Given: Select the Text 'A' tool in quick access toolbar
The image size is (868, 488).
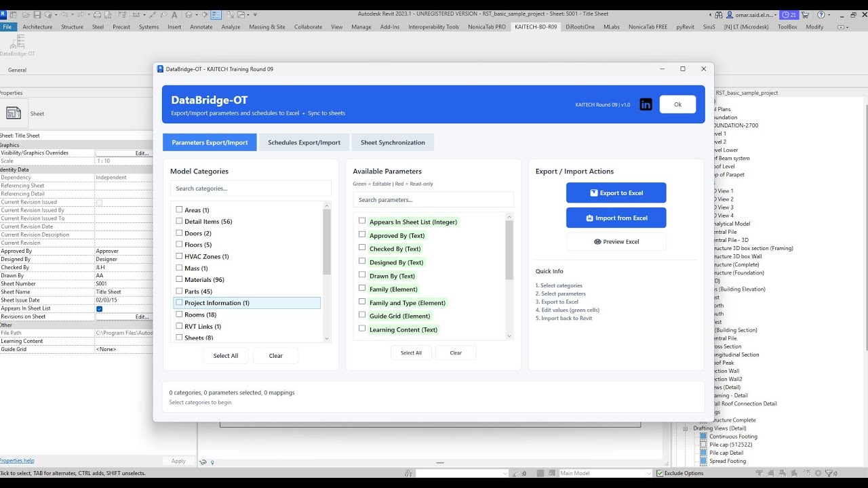Looking at the screenshot, I should (x=174, y=14).
